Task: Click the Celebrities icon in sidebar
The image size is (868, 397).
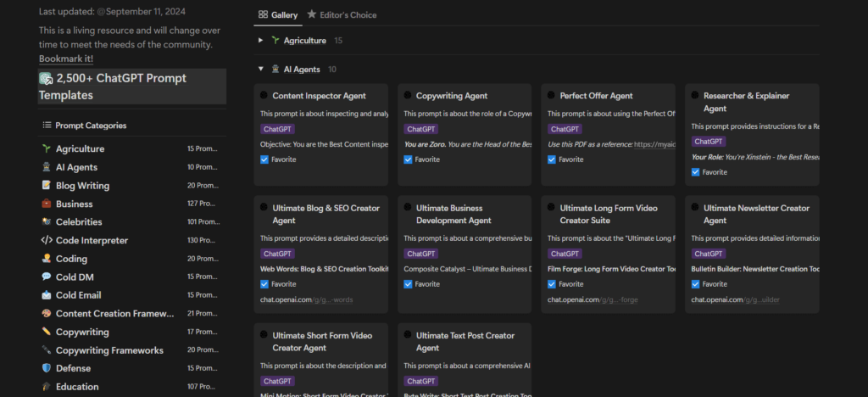Action: [47, 222]
